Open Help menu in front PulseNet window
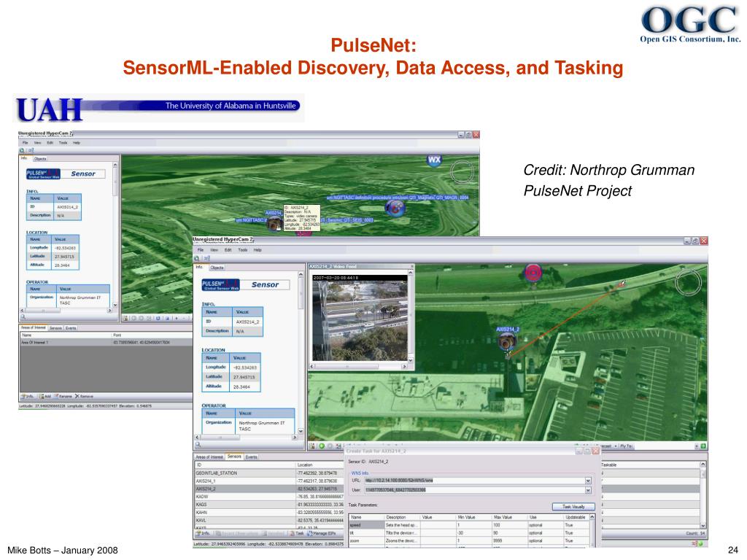Viewport: 747px width, 560px height. coord(258,250)
